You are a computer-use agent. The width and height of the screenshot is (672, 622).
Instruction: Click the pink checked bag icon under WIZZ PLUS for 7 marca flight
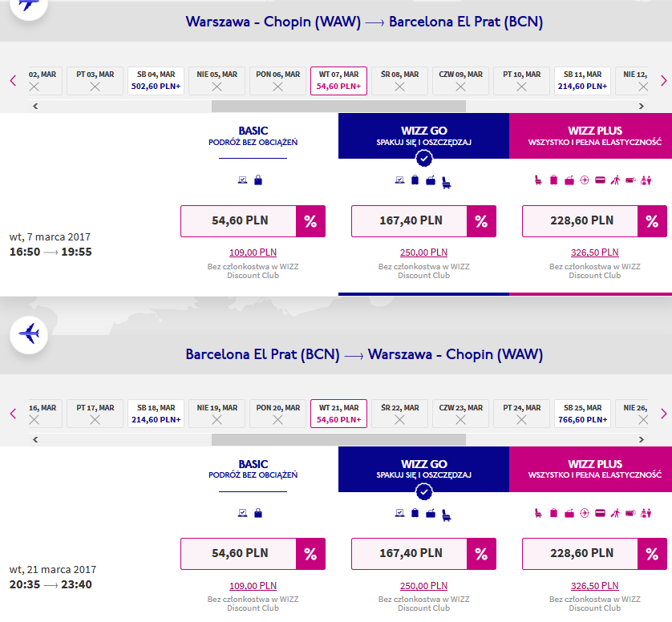coord(569,180)
